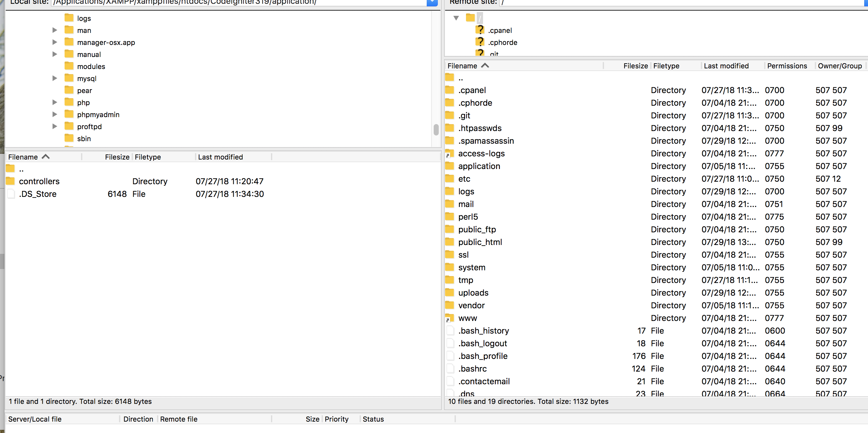Click the .DS_Store file icon
The height and width of the screenshot is (433, 868).
tap(10, 194)
